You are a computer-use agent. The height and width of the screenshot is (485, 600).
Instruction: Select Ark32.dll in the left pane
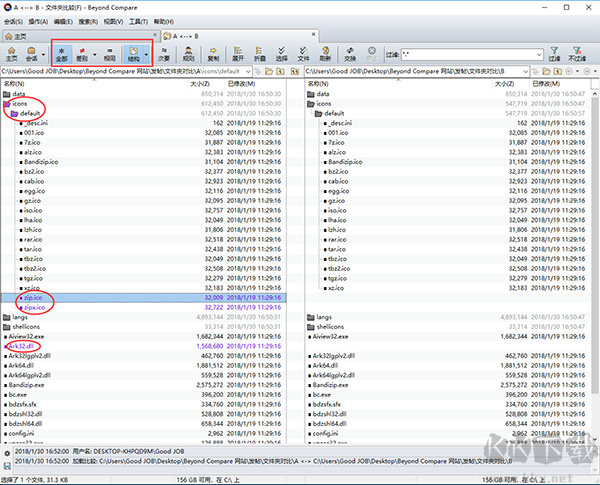[x=143, y=346]
